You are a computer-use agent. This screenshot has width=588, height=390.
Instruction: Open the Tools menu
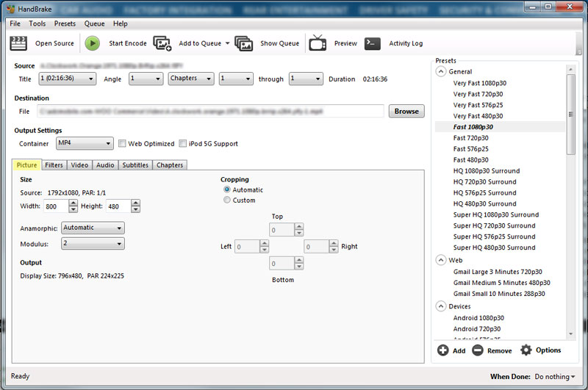click(37, 24)
